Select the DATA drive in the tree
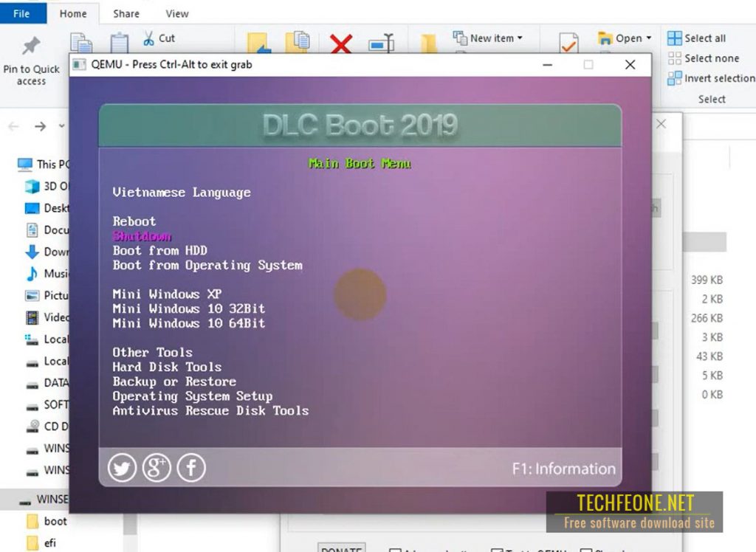756x552 pixels. 47,383
